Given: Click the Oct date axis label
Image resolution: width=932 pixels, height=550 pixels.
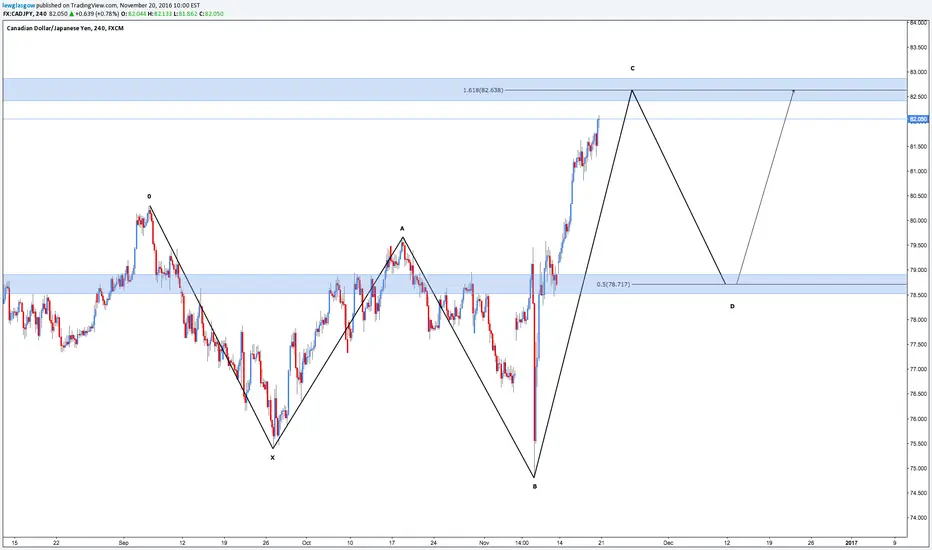Looking at the screenshot, I should click(306, 542).
